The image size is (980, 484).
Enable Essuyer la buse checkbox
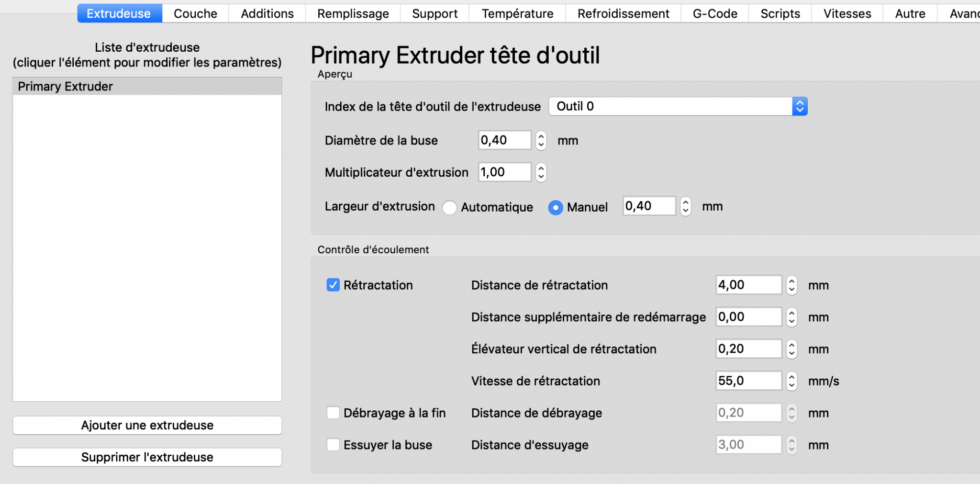point(333,445)
